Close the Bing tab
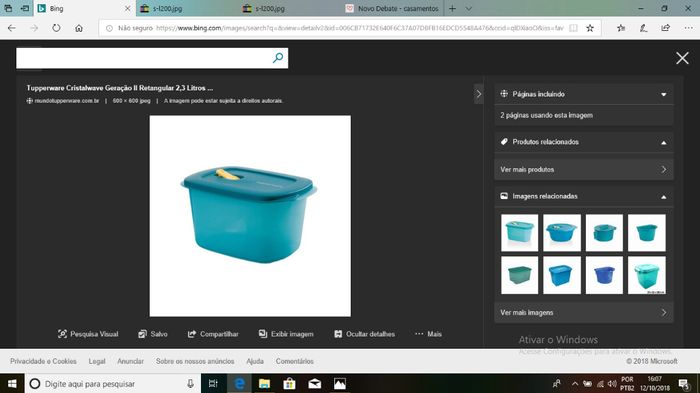Image resolution: width=700 pixels, height=393 pixels. pyautogui.click(x=128, y=8)
